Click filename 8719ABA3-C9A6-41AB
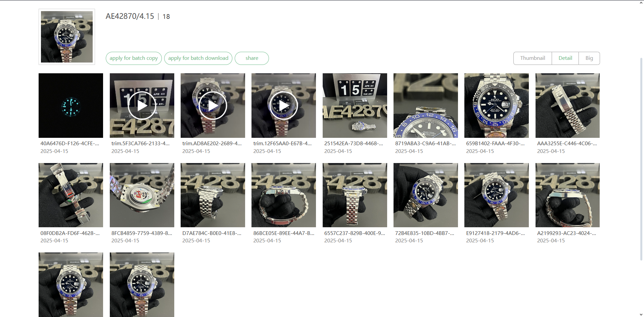 (425, 143)
